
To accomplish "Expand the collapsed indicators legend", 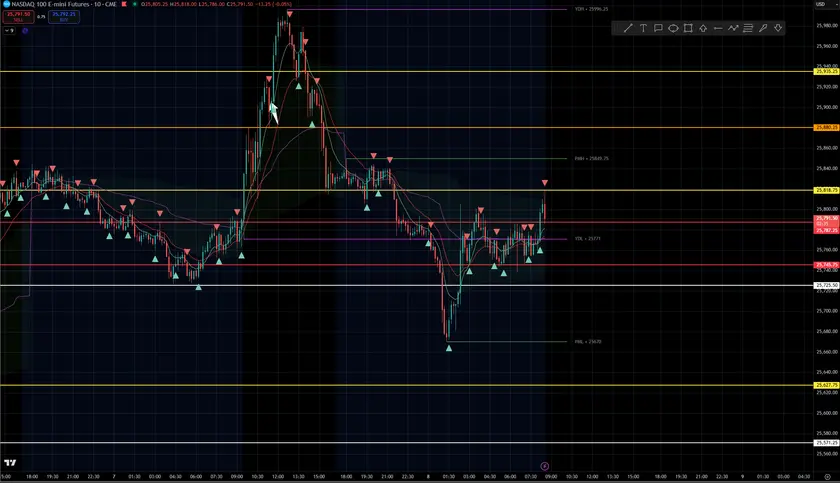I will (9, 31).
